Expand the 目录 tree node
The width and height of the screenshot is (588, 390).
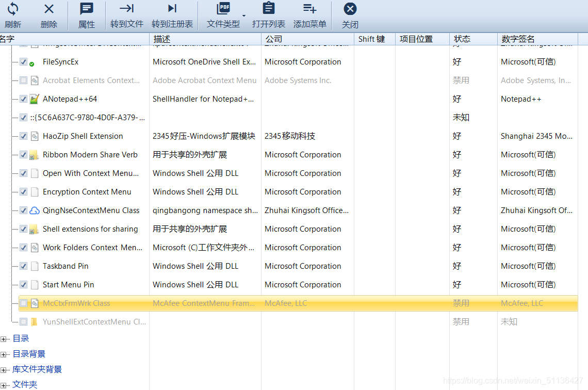click(4, 339)
